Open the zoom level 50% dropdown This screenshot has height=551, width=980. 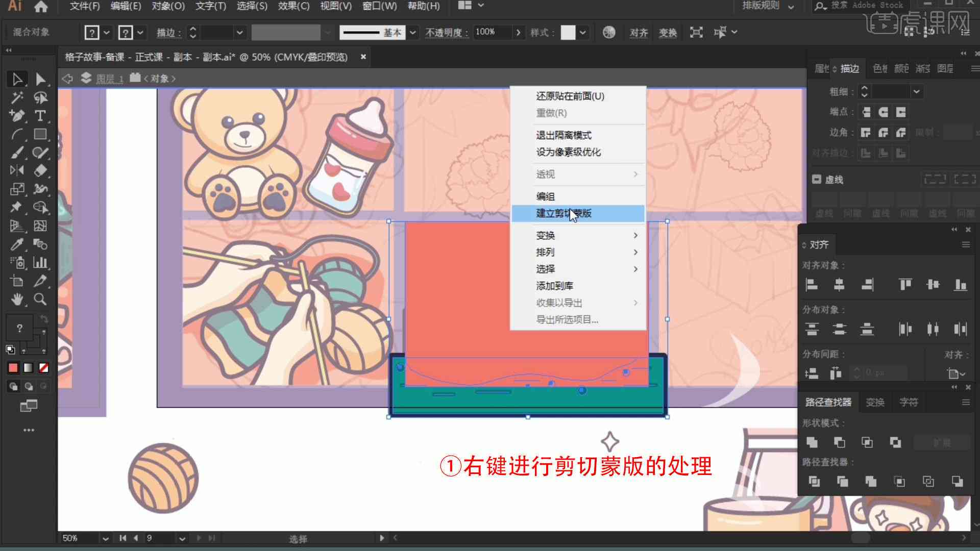tap(105, 538)
